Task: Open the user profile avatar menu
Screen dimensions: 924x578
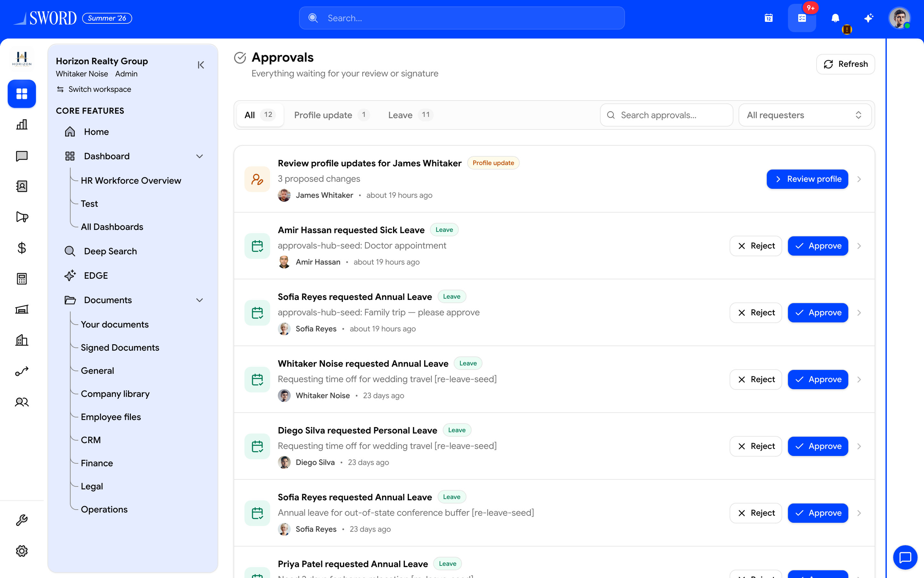Action: pyautogui.click(x=900, y=18)
